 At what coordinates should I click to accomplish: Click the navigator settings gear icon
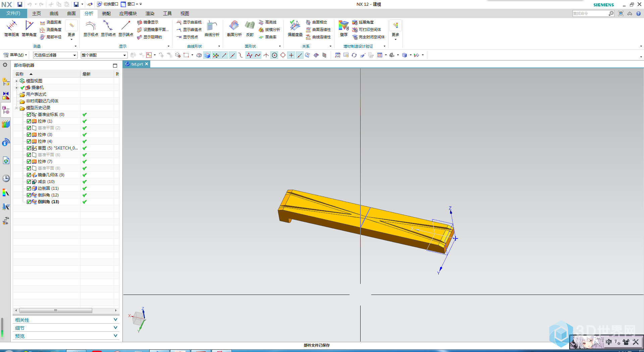(x=5, y=65)
